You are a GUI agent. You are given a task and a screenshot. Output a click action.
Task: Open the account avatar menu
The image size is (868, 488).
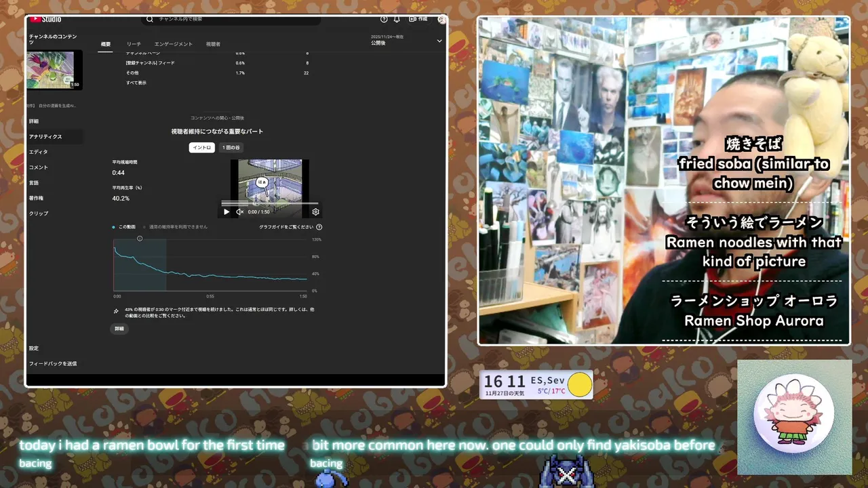click(x=441, y=19)
